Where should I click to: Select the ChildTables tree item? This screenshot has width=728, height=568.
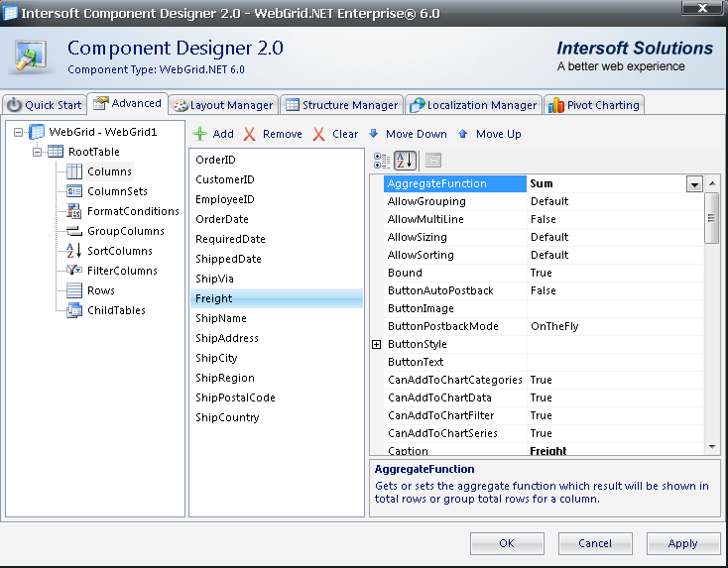point(116,310)
